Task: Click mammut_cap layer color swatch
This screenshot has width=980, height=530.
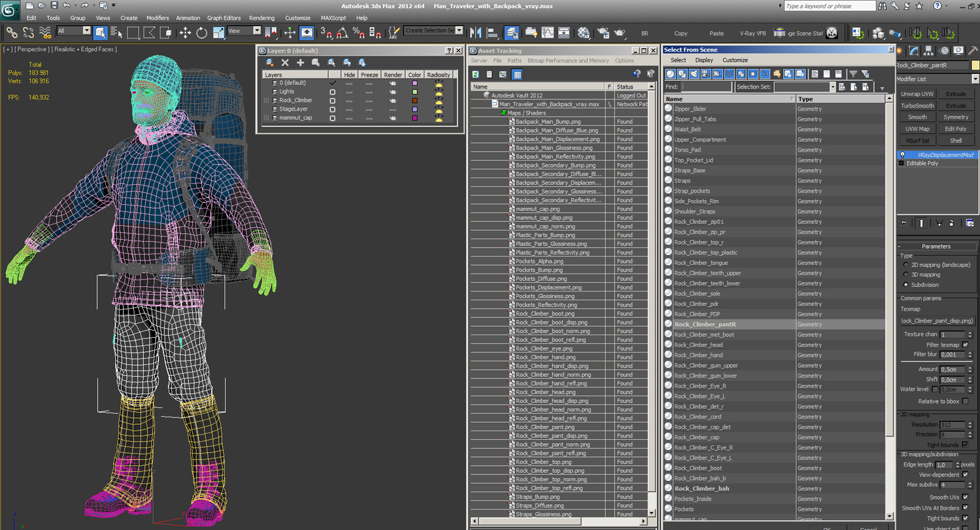Action: (x=415, y=118)
